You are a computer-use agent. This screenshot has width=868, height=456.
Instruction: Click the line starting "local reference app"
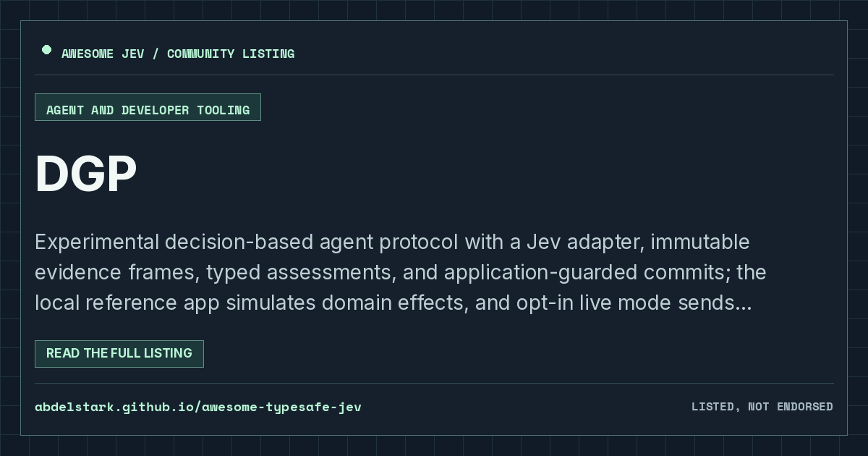tap(393, 303)
